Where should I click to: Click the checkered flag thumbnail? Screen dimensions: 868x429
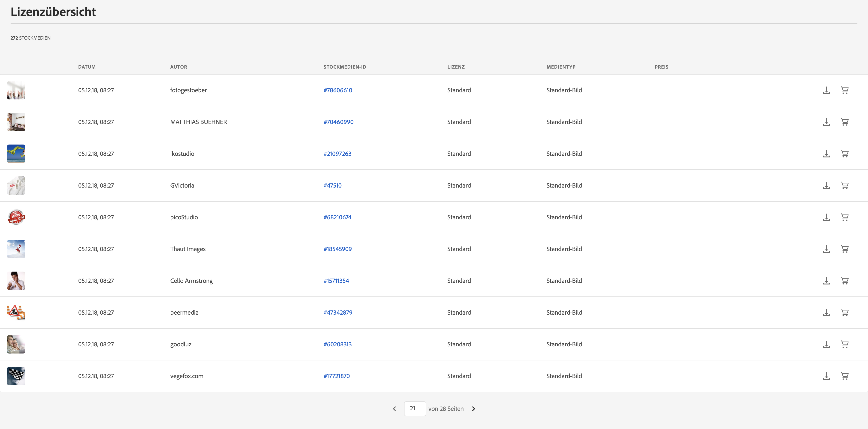click(x=16, y=376)
